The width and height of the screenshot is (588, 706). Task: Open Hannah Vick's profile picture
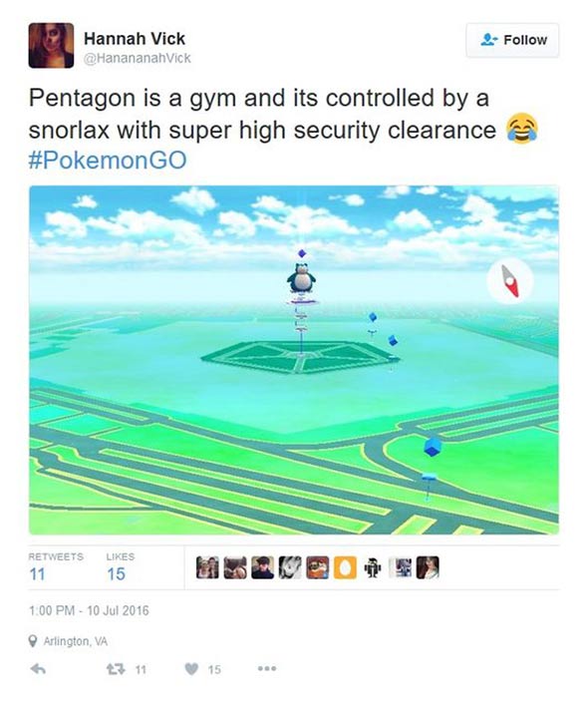click(51, 46)
